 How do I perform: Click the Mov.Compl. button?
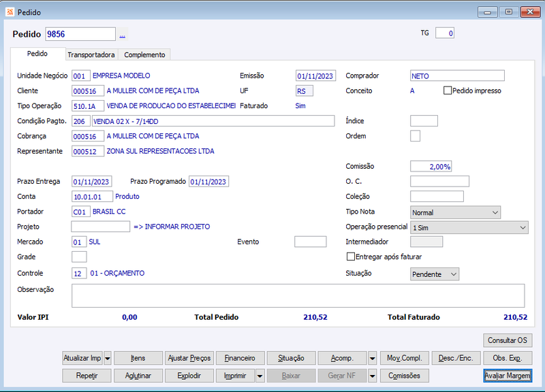point(405,358)
